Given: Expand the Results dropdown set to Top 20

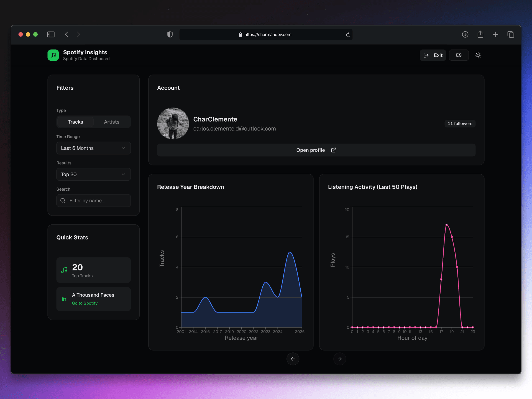Looking at the screenshot, I should click(x=93, y=174).
